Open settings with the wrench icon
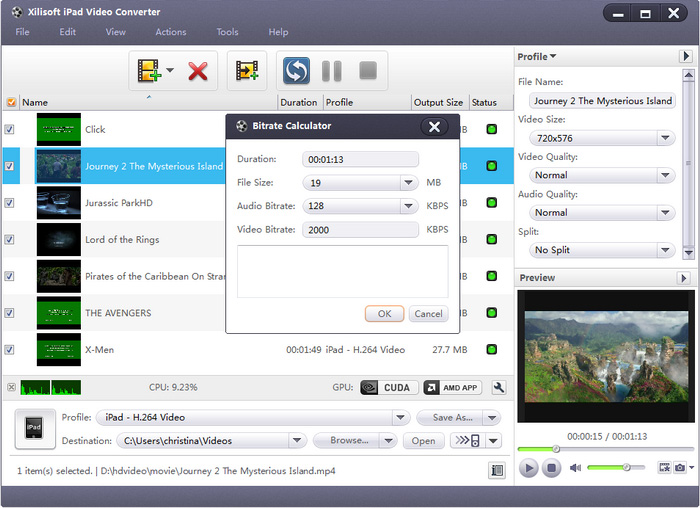 (x=499, y=387)
